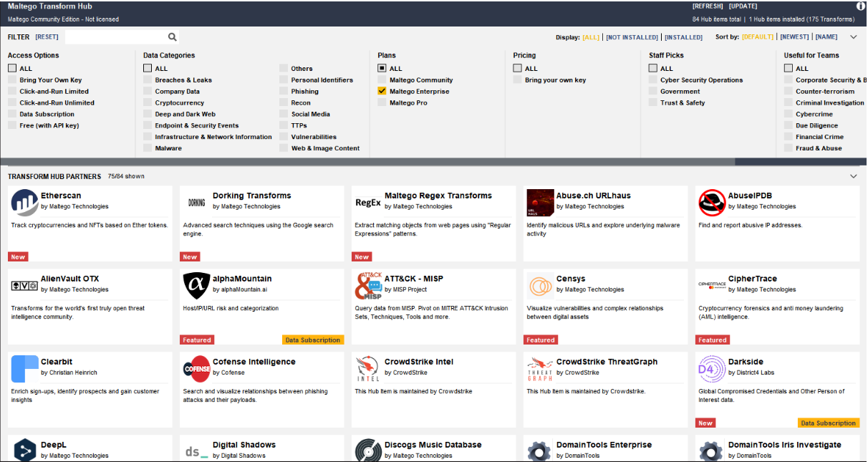Click the New badge on Dorking Transforms
The image size is (868, 462).
click(190, 257)
